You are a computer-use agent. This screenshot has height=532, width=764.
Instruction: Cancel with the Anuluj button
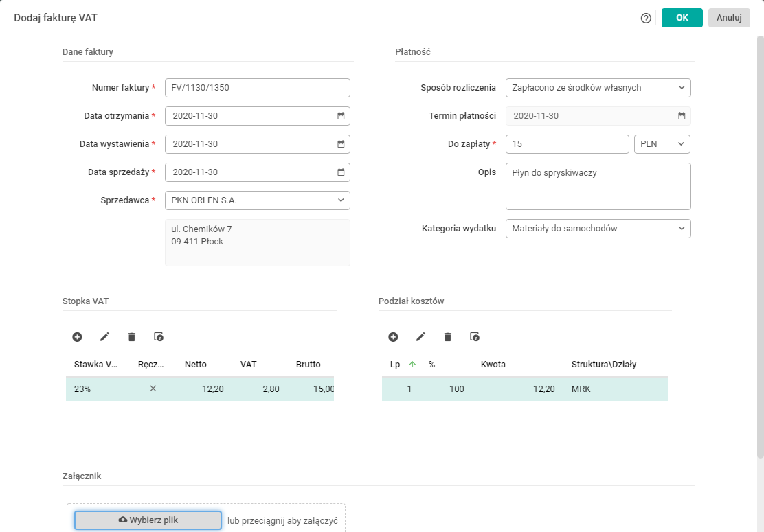pyautogui.click(x=729, y=18)
